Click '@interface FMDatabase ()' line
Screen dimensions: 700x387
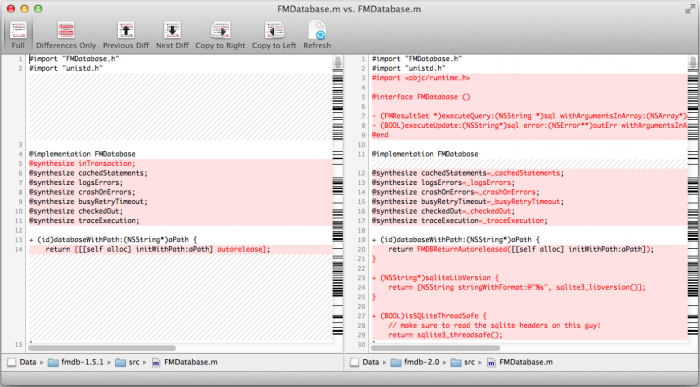529,97
